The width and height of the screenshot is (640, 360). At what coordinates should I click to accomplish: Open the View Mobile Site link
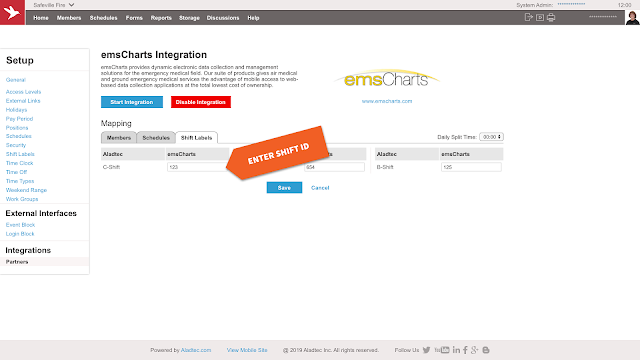point(247,350)
